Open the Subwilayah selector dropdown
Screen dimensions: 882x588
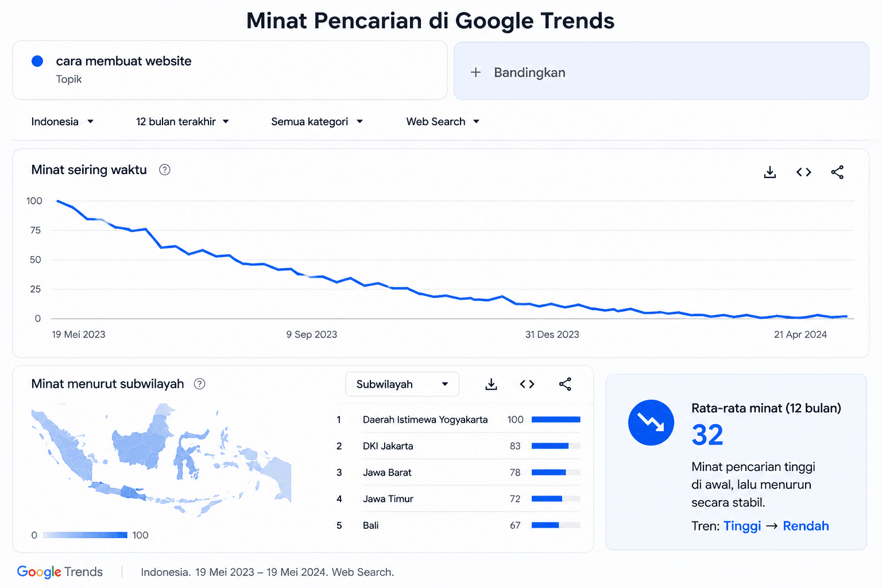pos(402,384)
